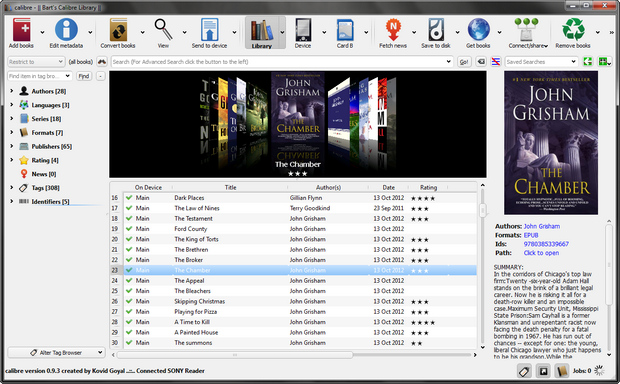
Task: Open the Get books globe icon
Action: pos(478,30)
